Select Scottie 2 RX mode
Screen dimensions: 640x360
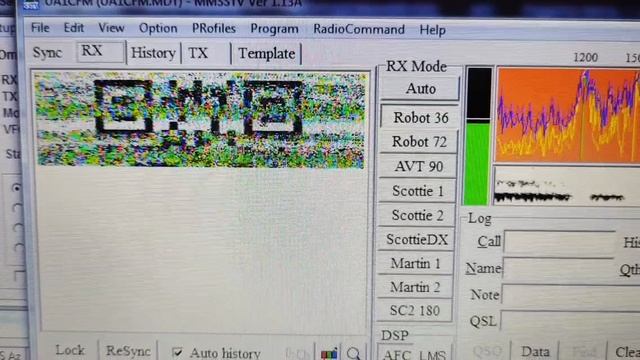417,215
